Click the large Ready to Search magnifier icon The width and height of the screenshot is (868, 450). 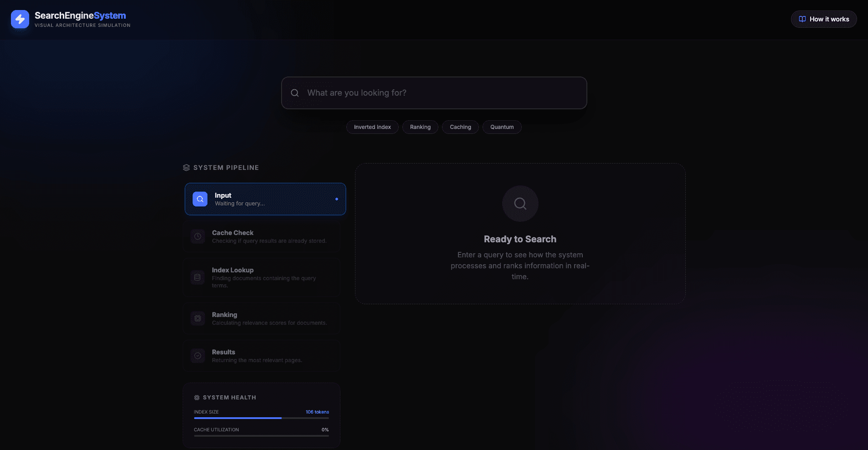coord(520,204)
